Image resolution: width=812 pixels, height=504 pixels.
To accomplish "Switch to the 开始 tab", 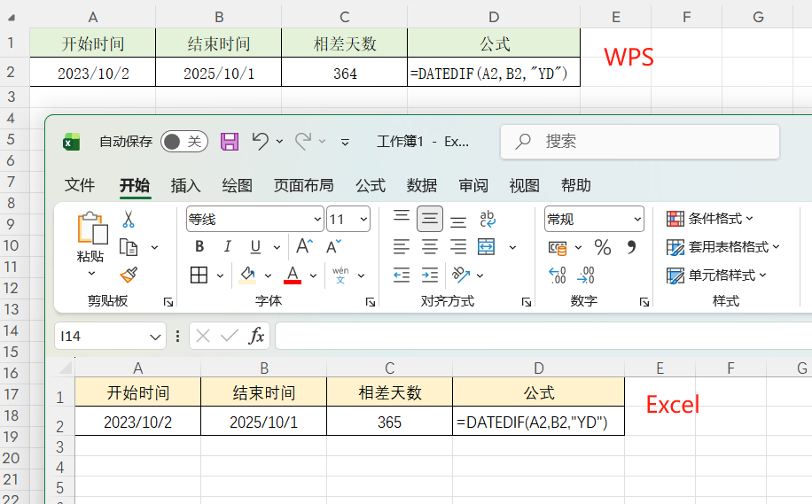I will click(x=135, y=185).
